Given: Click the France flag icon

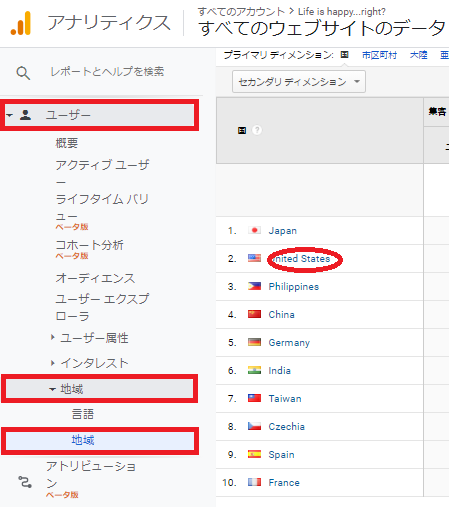Looking at the screenshot, I should pos(254,482).
